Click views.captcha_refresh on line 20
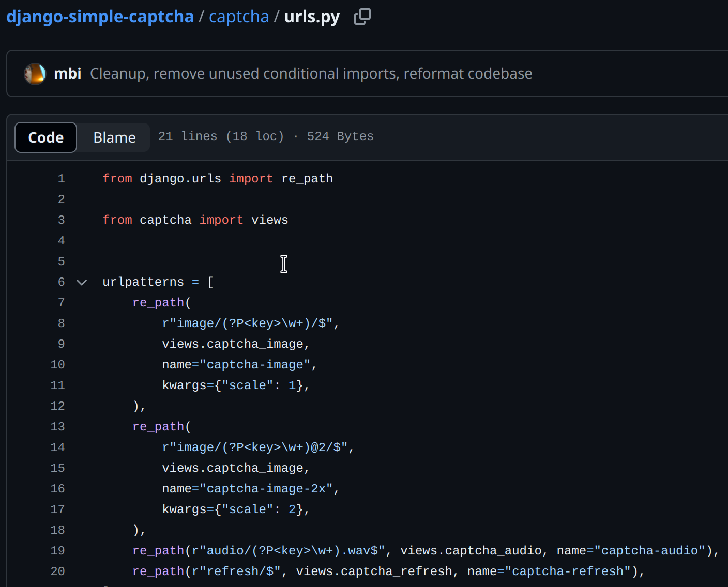The height and width of the screenshot is (587, 728). coord(374,571)
